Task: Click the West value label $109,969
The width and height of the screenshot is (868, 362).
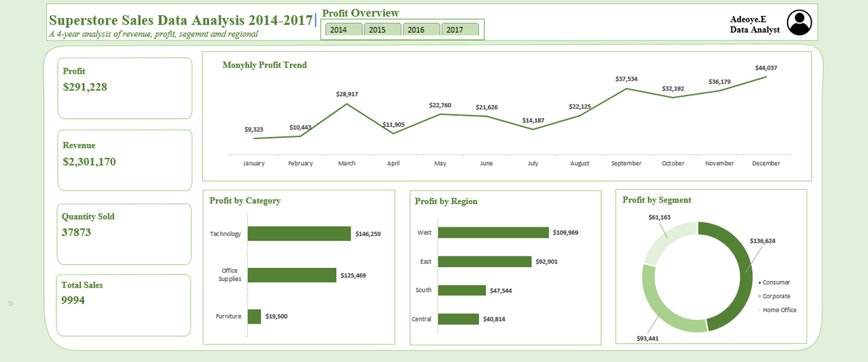Action: 566,232
